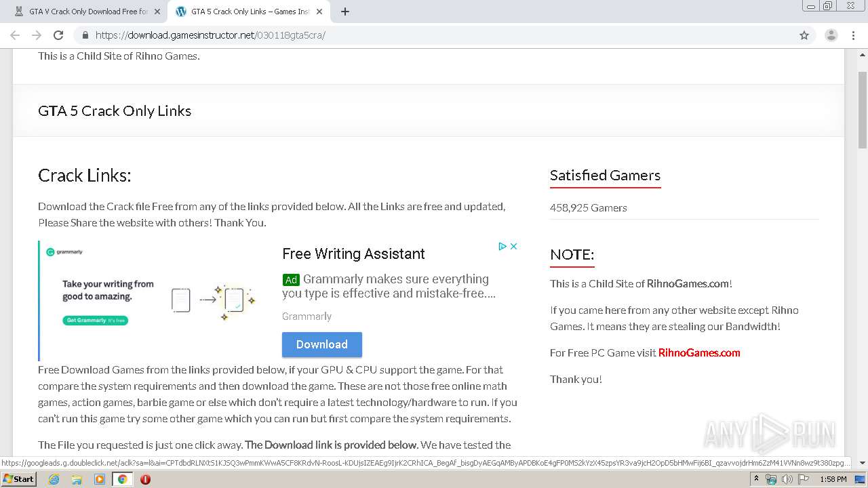
Task: Open the Free Writing Assistant ad headline
Action: pos(353,253)
